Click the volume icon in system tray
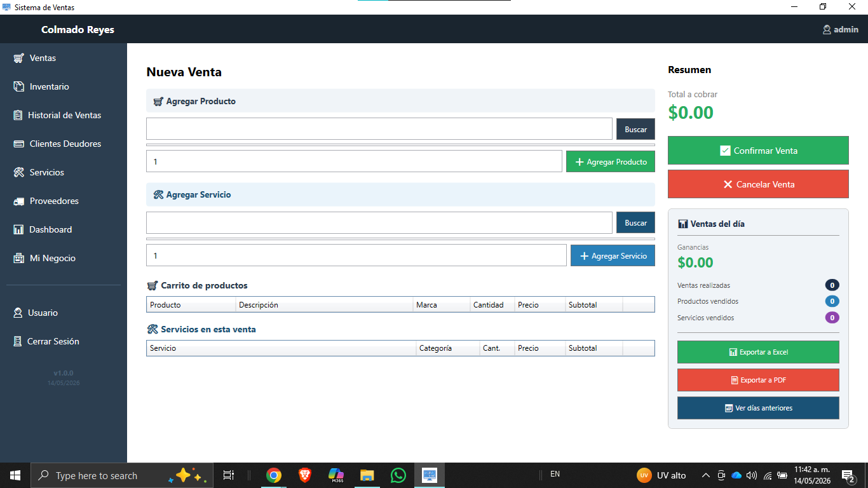 tap(752, 475)
